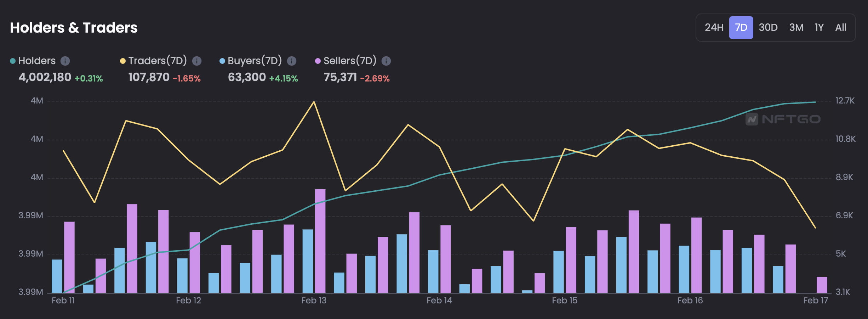The image size is (868, 319).
Task: Click the NFTGO watermark logo
Action: [x=783, y=119]
